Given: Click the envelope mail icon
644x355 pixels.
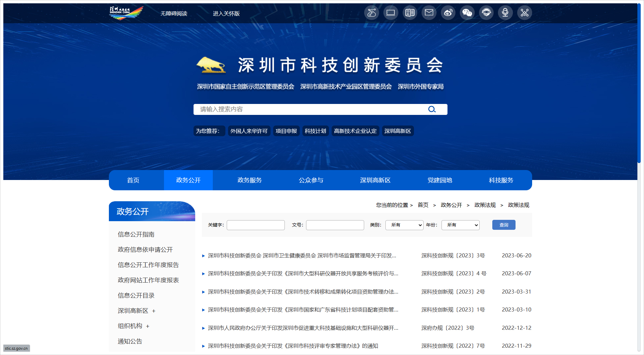Looking at the screenshot, I should [429, 13].
